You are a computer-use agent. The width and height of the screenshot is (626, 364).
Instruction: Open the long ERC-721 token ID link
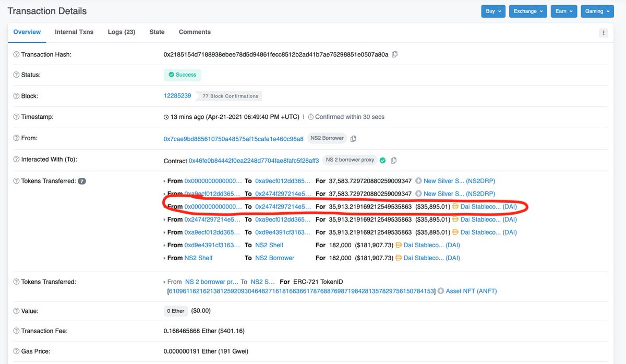[301, 291]
